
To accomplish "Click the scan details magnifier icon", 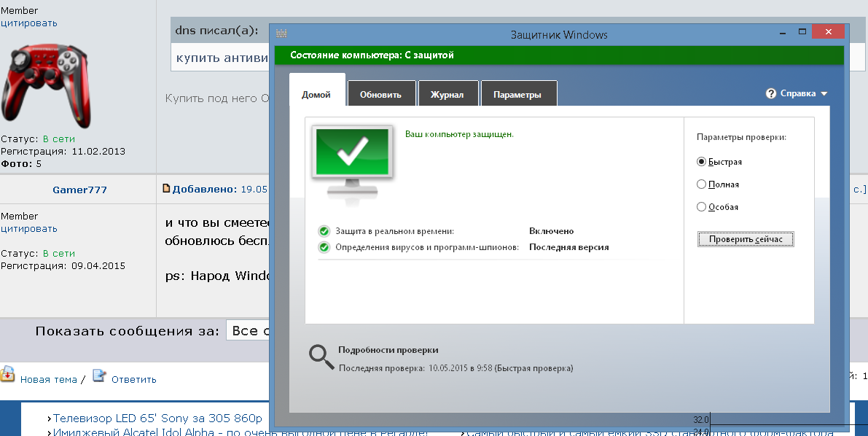I will click(x=321, y=357).
